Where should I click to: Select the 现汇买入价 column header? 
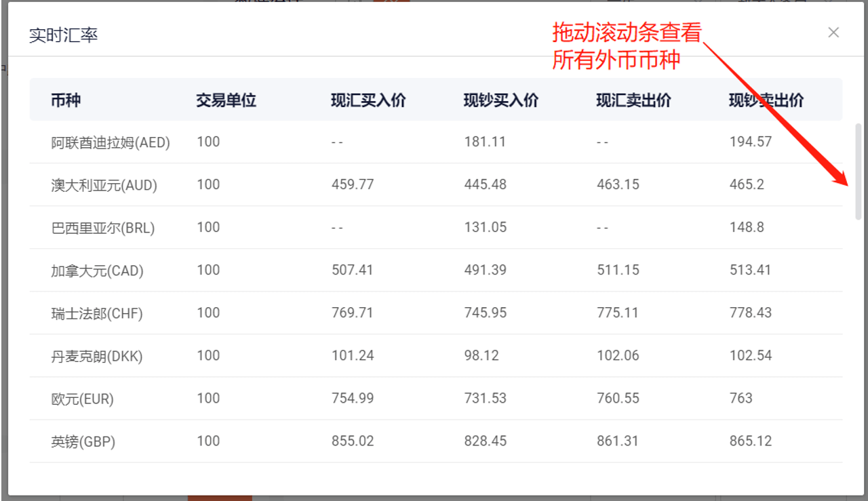pos(368,100)
